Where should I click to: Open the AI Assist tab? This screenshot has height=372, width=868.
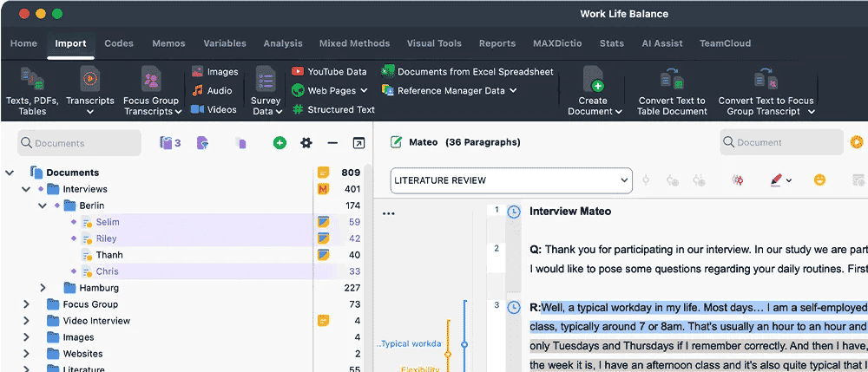point(662,43)
